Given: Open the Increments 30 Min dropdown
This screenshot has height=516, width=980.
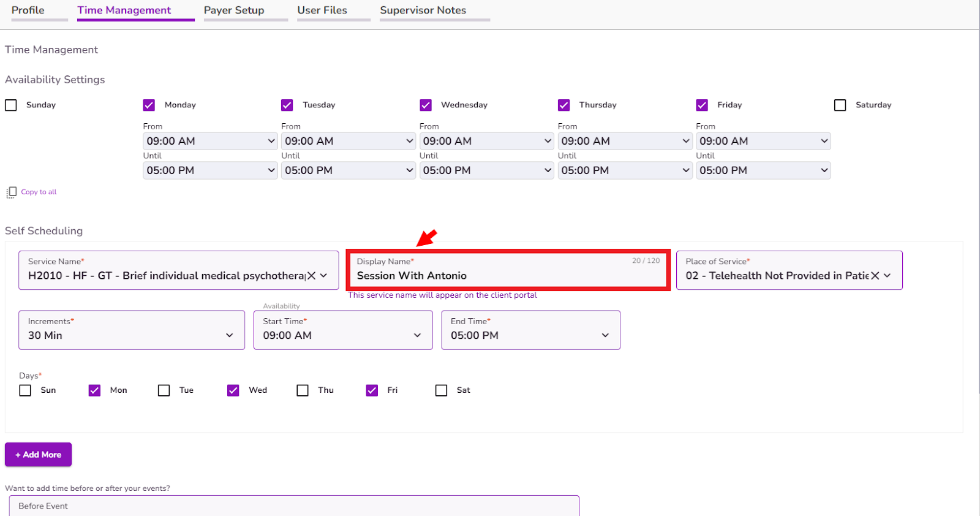Looking at the screenshot, I should click(x=132, y=330).
